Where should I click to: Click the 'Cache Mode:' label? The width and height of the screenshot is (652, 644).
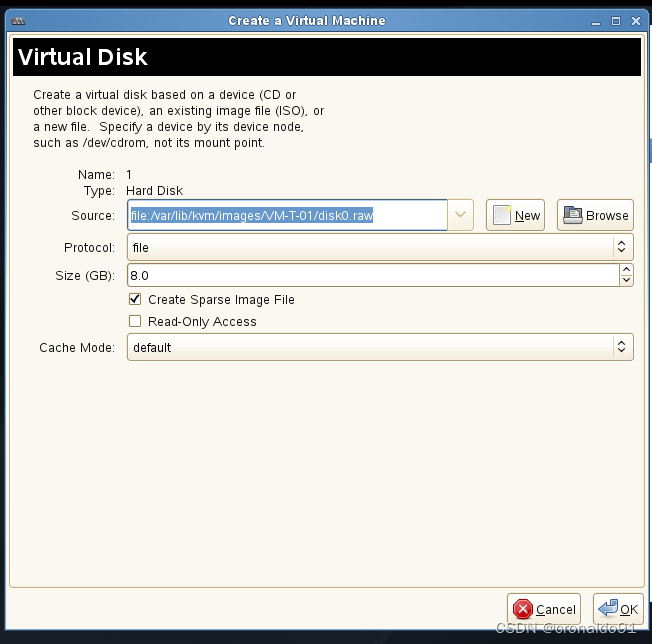point(77,347)
